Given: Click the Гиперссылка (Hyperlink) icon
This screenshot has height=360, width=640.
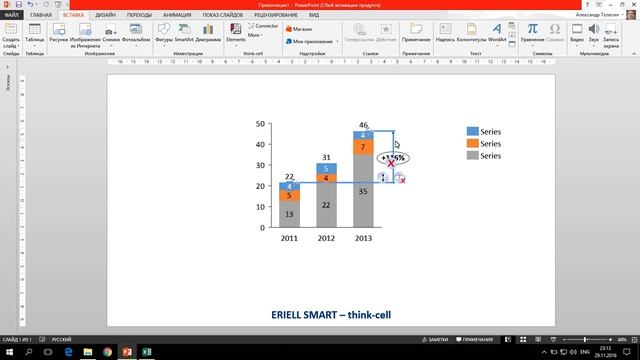Looking at the screenshot, I should 359,33.
